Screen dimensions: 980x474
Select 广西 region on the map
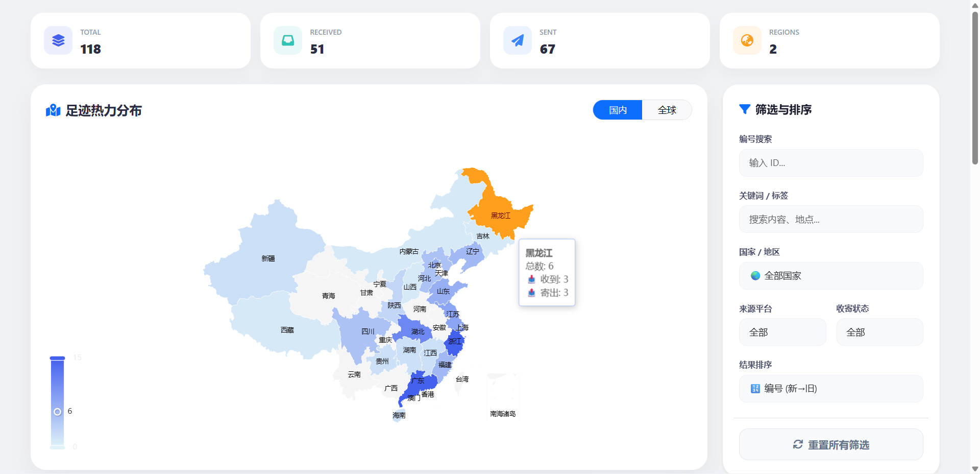click(390, 388)
